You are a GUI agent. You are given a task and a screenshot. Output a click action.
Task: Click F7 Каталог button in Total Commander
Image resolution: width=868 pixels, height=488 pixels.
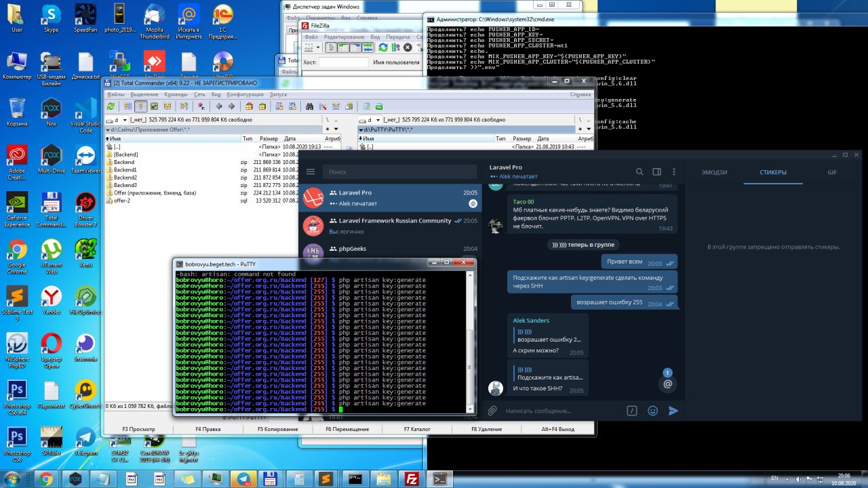tap(417, 430)
